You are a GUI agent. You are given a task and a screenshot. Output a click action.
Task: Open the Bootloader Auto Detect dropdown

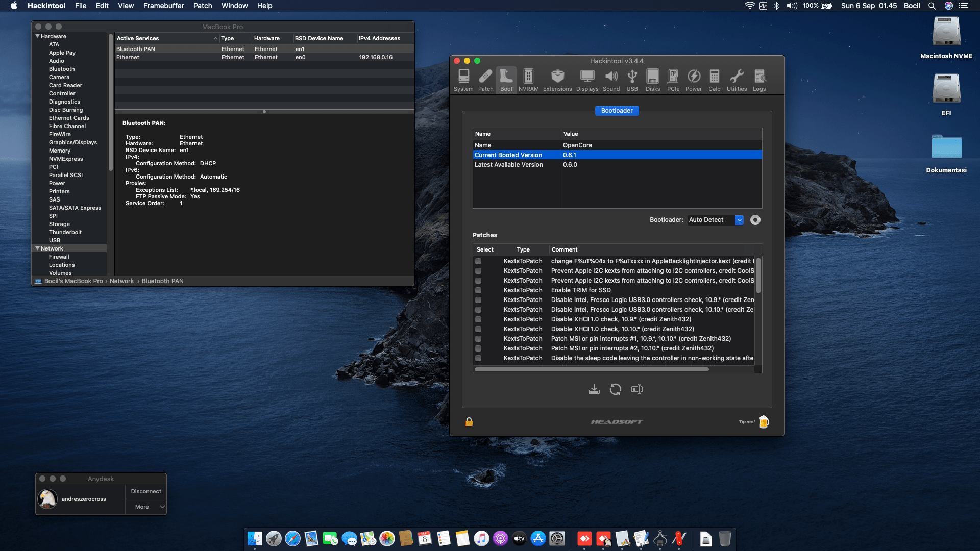(x=716, y=220)
